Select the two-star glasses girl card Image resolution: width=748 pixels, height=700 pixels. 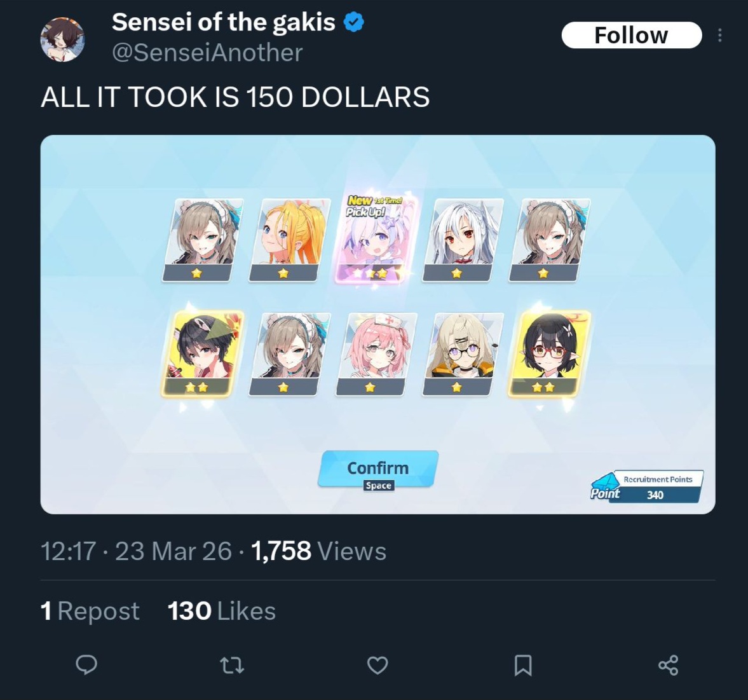click(x=549, y=353)
